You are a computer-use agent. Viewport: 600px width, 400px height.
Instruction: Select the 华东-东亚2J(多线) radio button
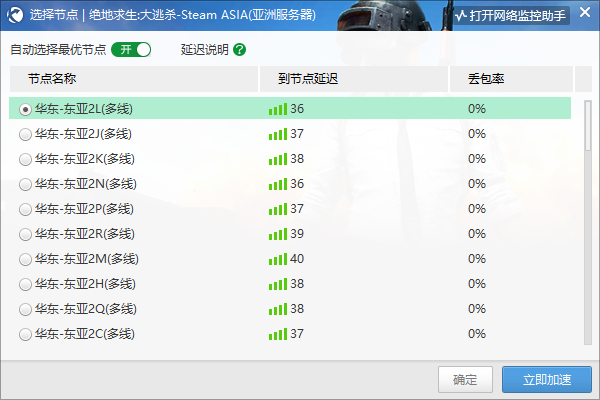pyautogui.click(x=26, y=134)
